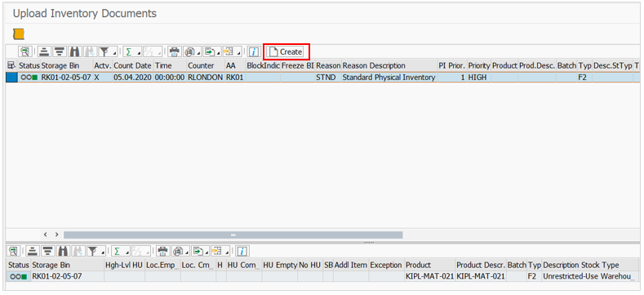Select RK01-02-05-07 in the upper grid
The width and height of the screenshot is (644, 295).
point(66,77)
